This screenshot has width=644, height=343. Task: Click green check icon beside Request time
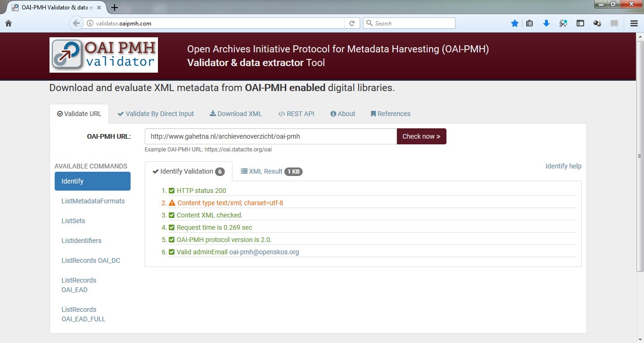[172, 227]
